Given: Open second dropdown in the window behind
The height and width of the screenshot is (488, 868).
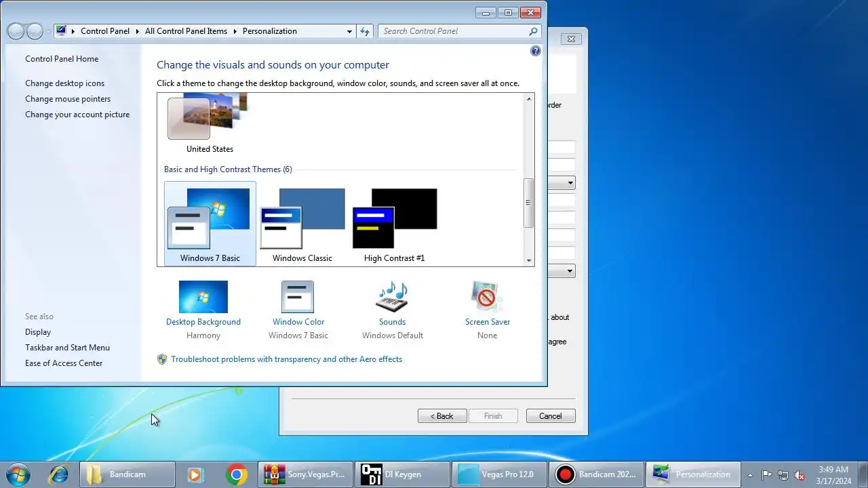Looking at the screenshot, I should (570, 271).
